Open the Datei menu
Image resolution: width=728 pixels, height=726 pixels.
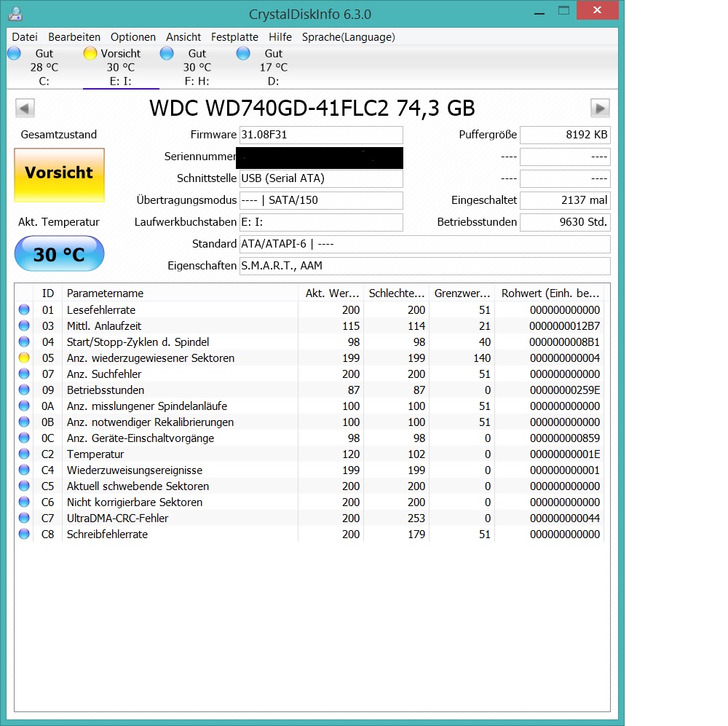pyautogui.click(x=25, y=37)
